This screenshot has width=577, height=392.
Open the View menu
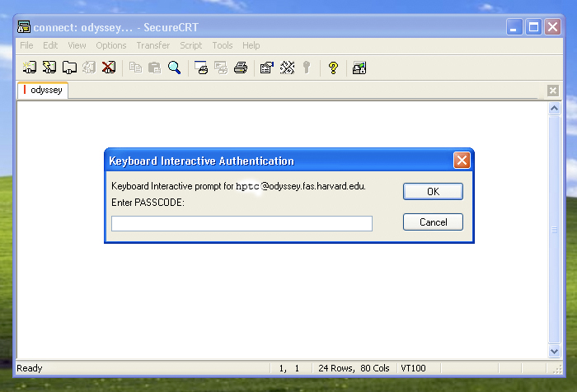77,45
